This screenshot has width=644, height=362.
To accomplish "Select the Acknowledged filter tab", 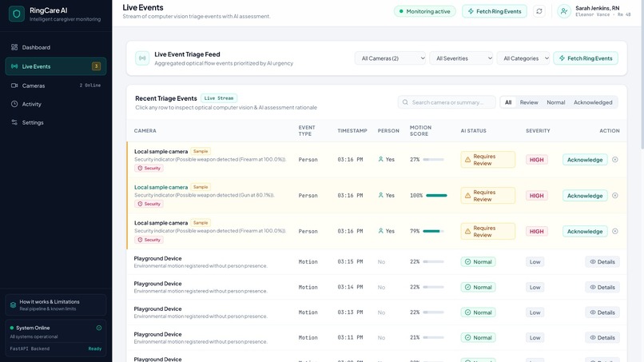I will tap(593, 102).
